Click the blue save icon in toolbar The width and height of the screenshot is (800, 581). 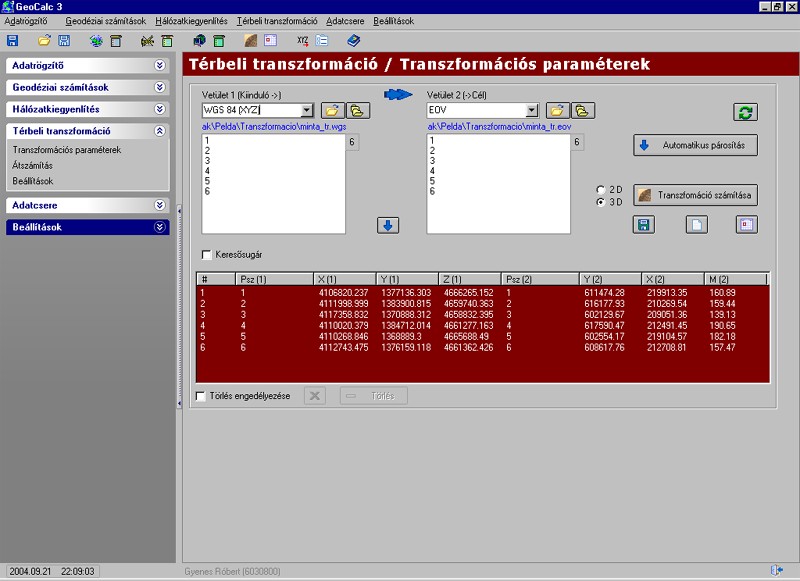point(12,41)
